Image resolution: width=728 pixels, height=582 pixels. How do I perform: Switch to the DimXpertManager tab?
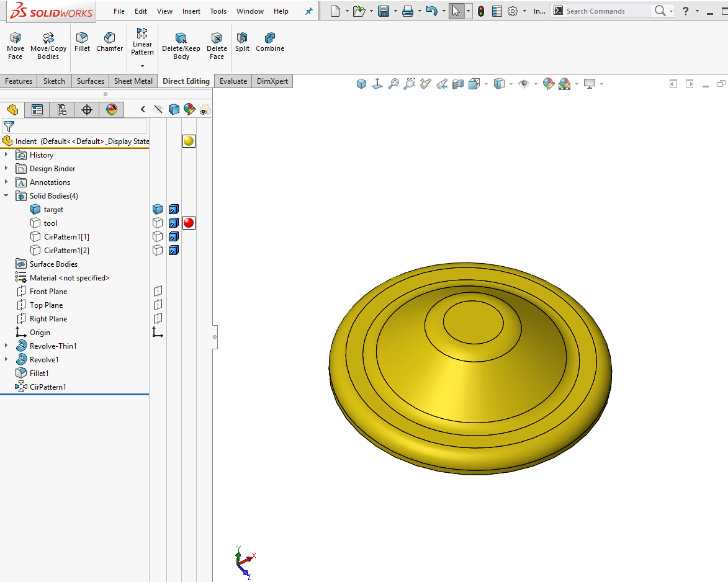(x=87, y=110)
